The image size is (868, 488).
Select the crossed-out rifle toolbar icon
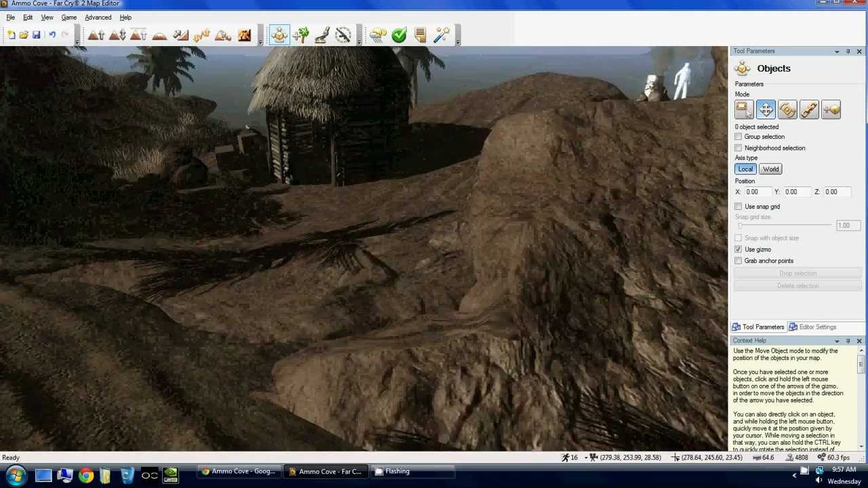(343, 35)
